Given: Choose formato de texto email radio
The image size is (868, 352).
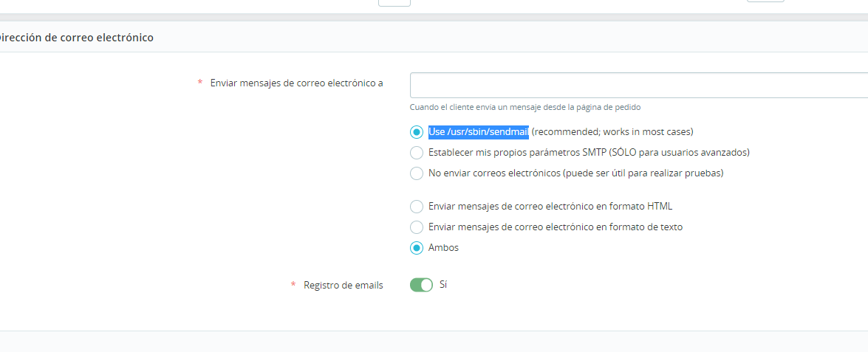Looking at the screenshot, I should click(x=417, y=227).
